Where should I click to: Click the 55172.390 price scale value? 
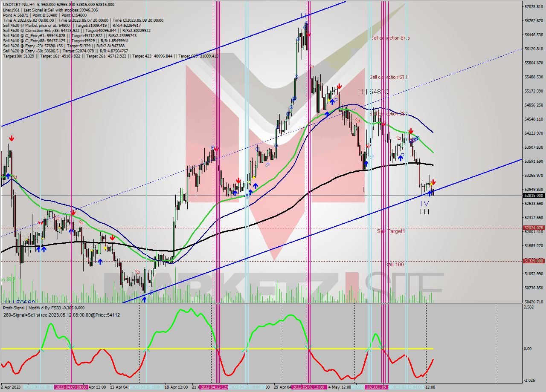[534, 91]
